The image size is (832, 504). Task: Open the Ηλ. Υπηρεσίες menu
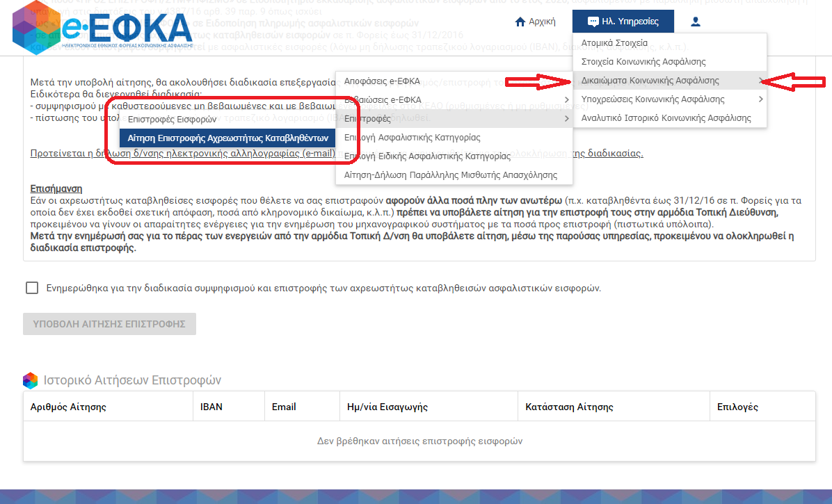click(x=623, y=22)
